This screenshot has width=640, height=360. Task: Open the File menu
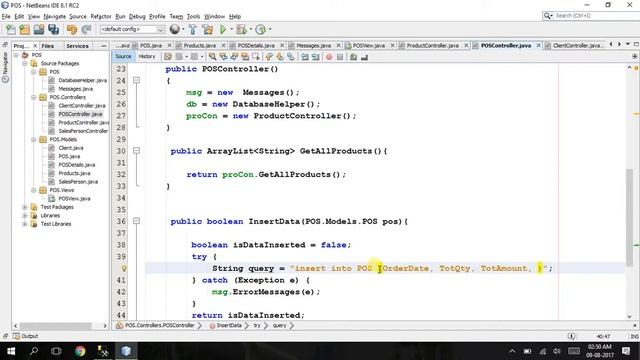click(6, 16)
